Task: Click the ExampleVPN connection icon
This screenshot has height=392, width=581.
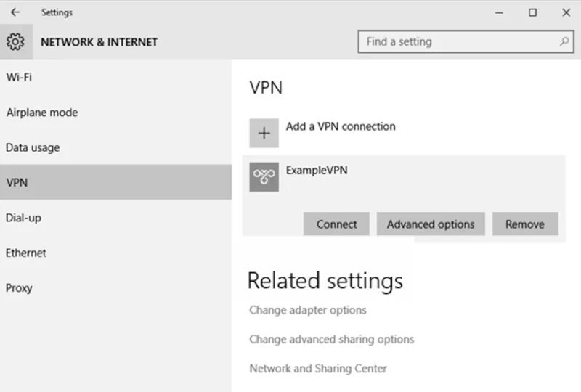Action: point(264,177)
